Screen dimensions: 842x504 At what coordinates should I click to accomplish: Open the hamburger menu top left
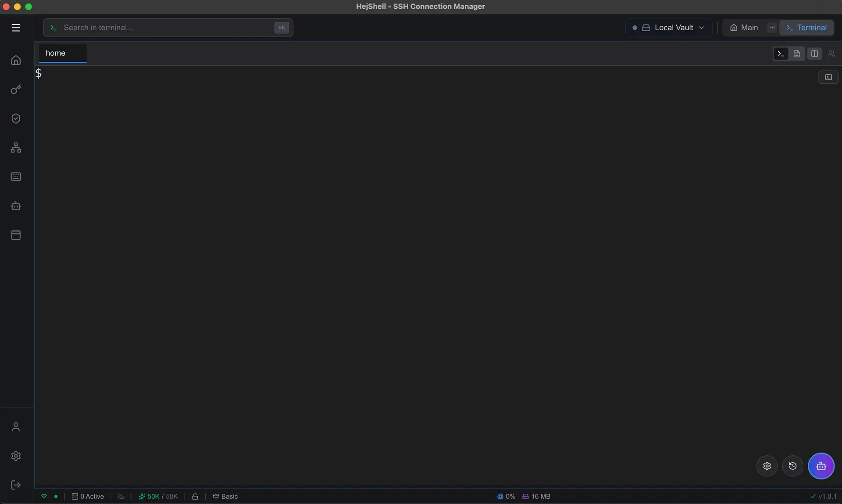click(16, 28)
